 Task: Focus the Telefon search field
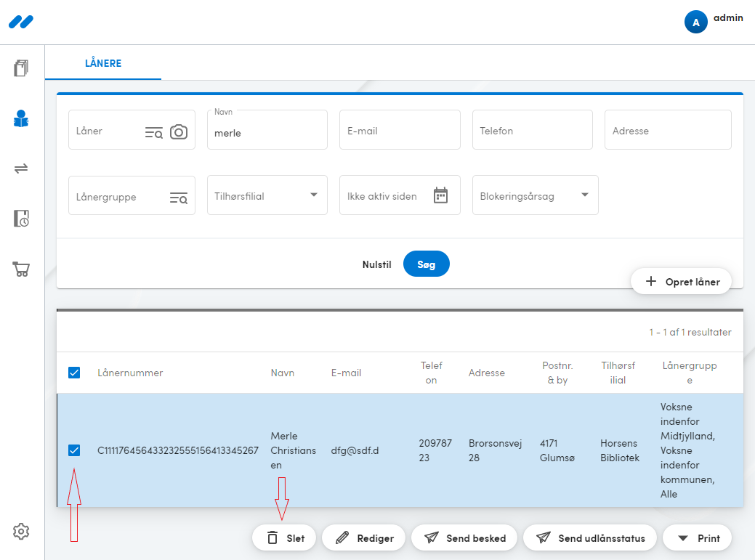coord(533,130)
